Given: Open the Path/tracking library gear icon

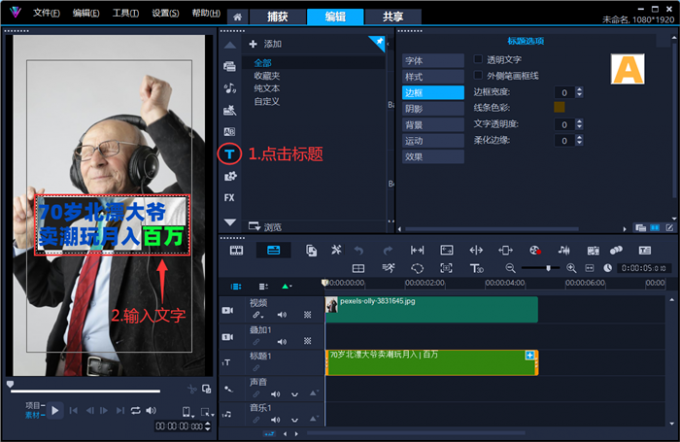Looking at the screenshot, I should (229, 176).
